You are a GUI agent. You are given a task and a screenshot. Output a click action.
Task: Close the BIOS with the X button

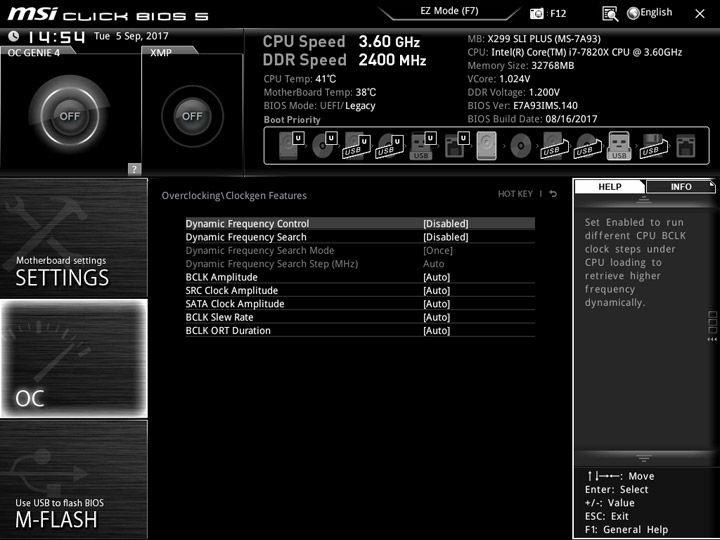pyautogui.click(x=700, y=14)
